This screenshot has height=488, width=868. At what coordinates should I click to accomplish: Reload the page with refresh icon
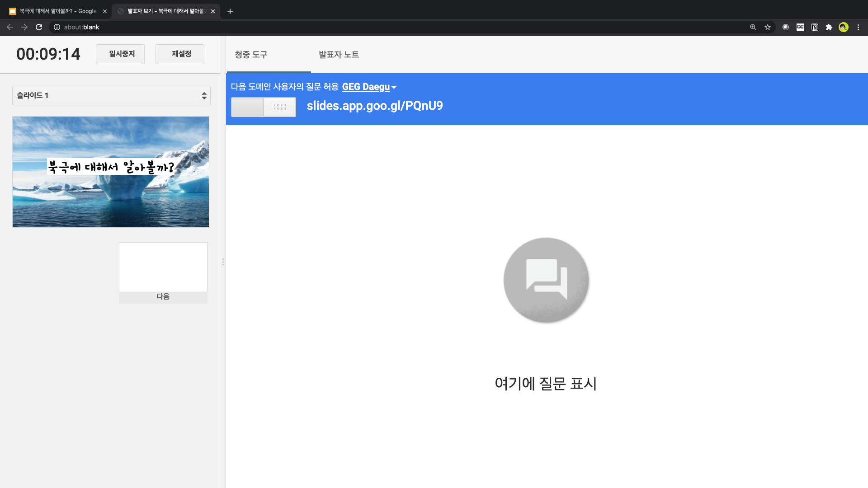click(x=39, y=27)
